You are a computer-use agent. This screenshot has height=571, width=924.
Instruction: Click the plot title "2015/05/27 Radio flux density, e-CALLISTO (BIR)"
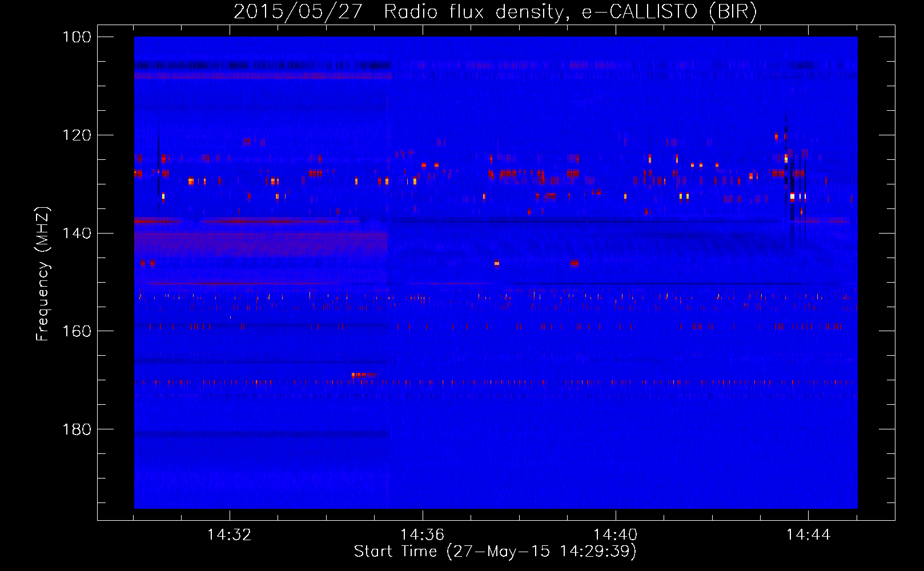pos(495,12)
